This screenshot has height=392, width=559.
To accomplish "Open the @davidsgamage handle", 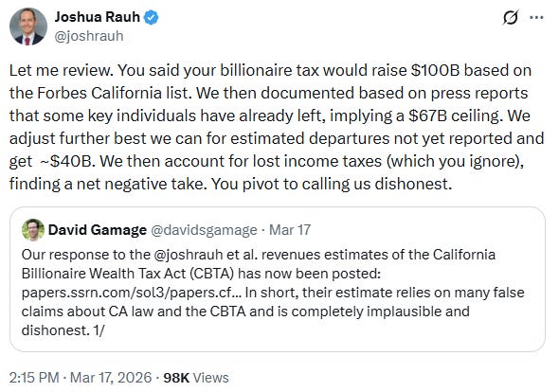I will pos(204,230).
